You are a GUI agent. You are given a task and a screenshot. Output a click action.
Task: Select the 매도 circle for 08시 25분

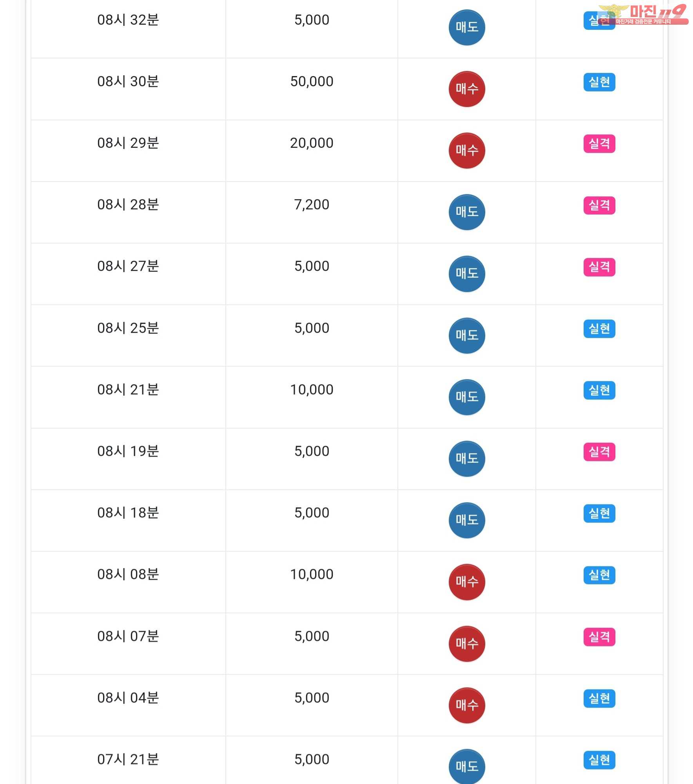click(466, 336)
